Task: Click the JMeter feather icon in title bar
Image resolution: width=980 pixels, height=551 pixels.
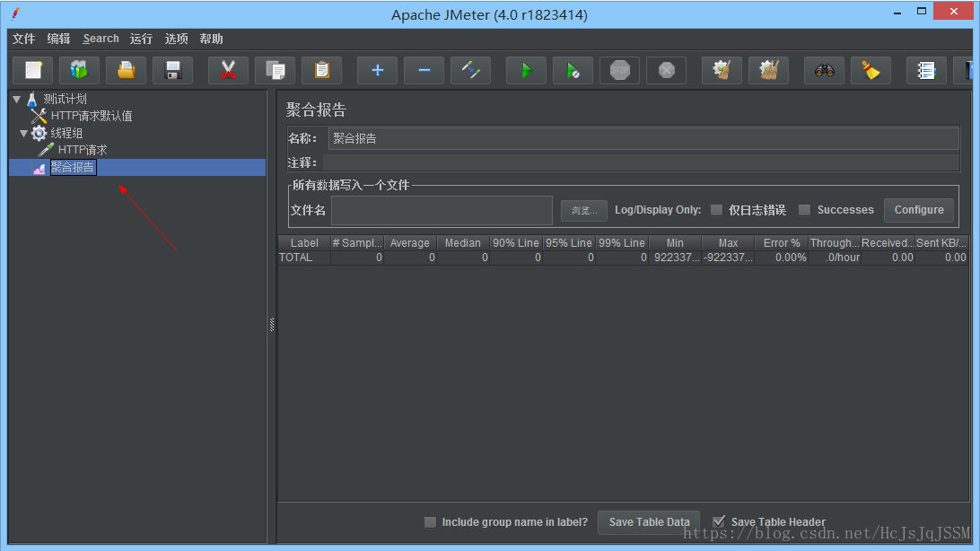Action: click(x=15, y=13)
